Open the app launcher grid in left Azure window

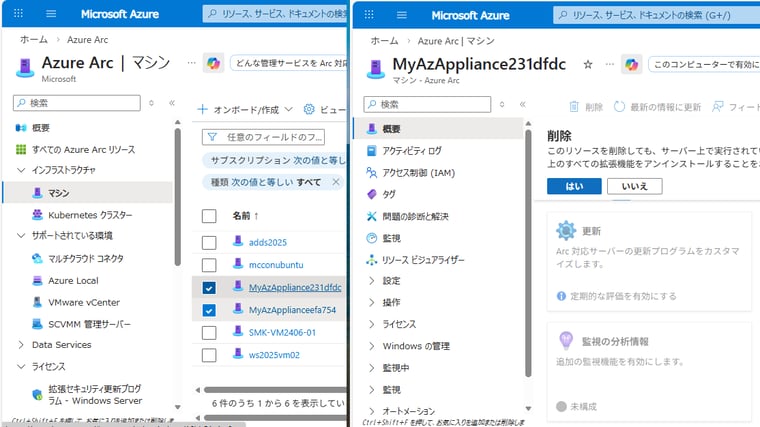tap(18, 14)
